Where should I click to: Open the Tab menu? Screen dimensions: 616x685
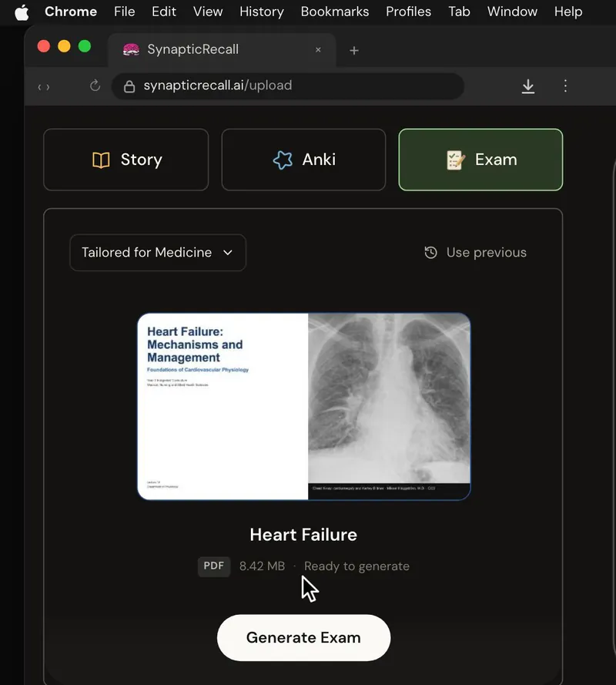point(459,12)
